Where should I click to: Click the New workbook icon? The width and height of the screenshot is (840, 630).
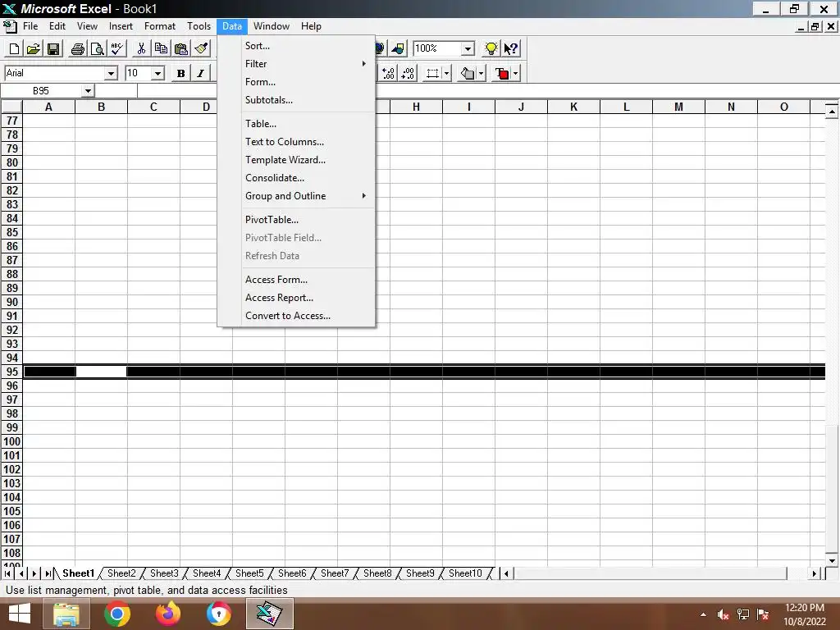point(14,48)
